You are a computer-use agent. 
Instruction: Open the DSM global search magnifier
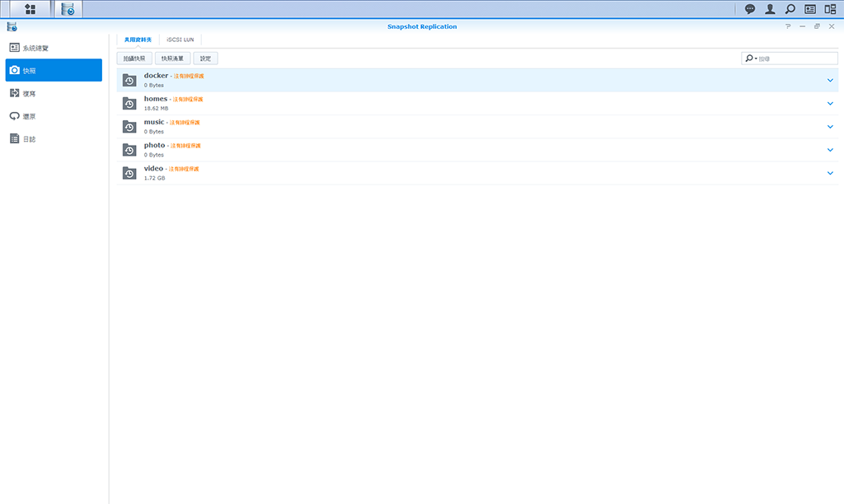pyautogui.click(x=790, y=9)
